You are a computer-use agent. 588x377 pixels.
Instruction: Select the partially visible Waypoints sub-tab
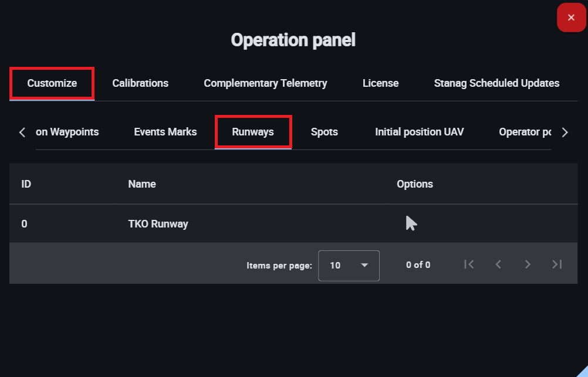67,132
